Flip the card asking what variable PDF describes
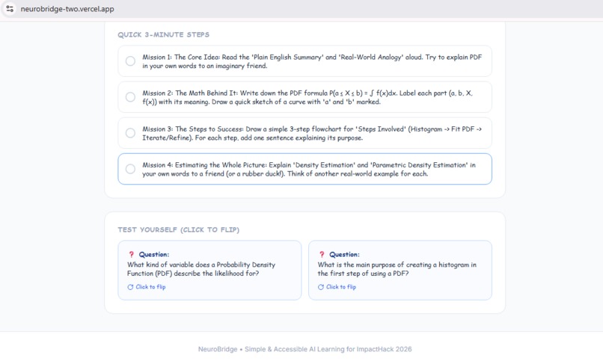Screen dimensions: 603x364 [209, 271]
